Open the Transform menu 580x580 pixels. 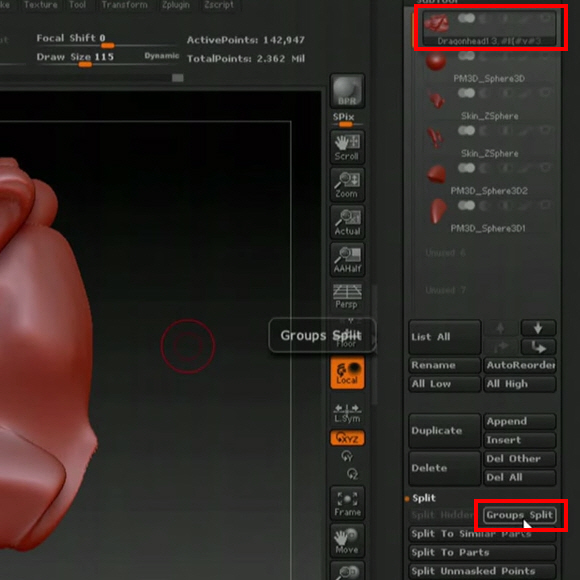[125, 5]
